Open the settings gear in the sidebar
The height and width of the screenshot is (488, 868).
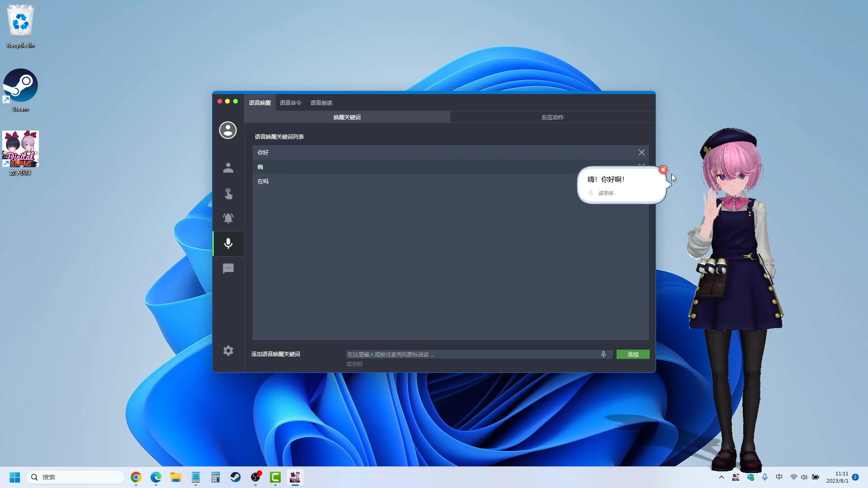[x=228, y=351]
